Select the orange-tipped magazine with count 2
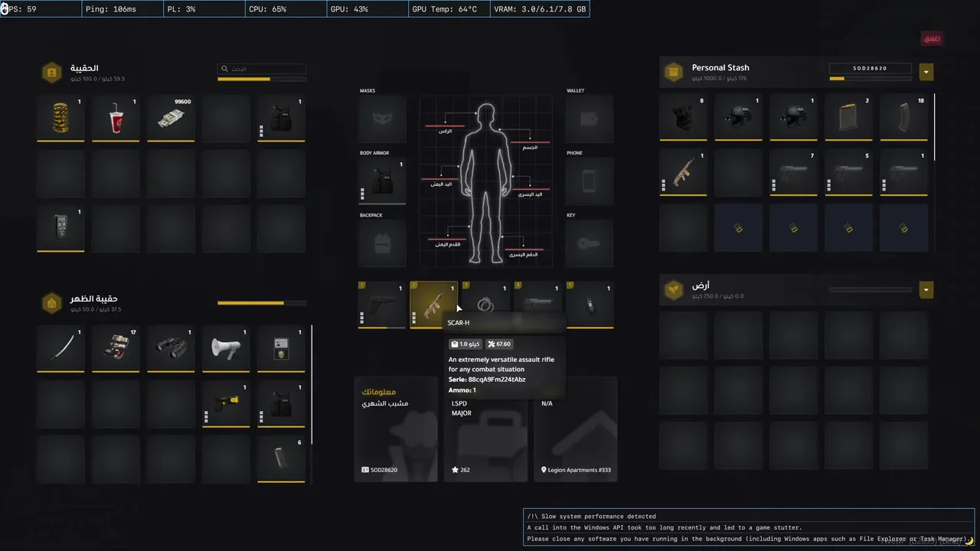Viewport: 980px width, 551px height. (849, 118)
